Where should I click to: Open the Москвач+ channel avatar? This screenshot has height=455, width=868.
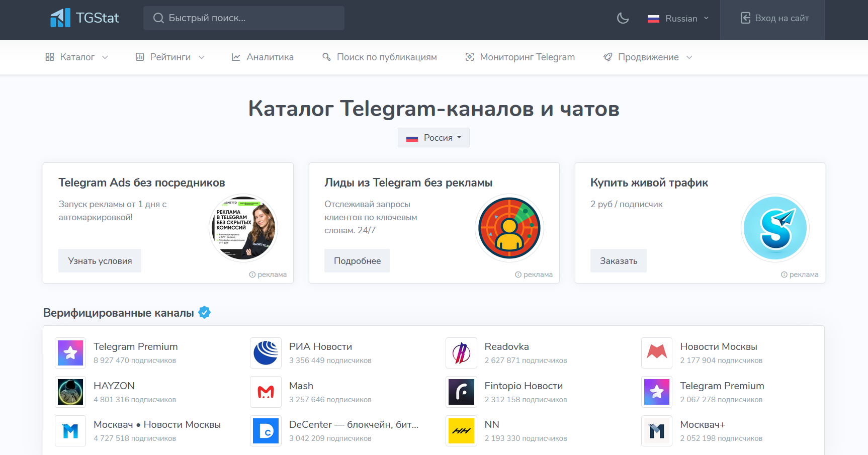657,431
